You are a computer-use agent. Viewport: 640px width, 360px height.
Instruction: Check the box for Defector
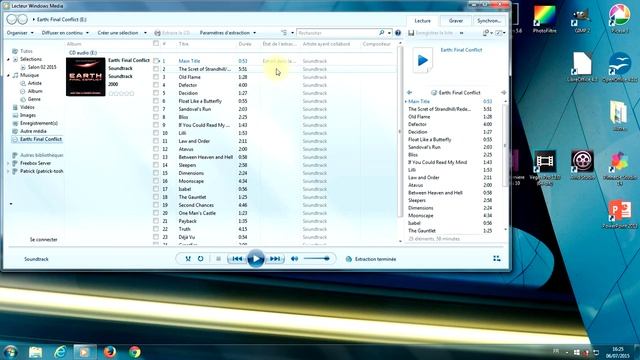click(156, 85)
